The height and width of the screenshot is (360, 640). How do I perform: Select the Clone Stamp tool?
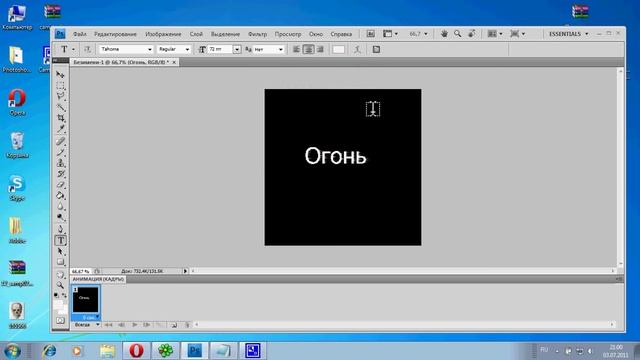point(60,163)
